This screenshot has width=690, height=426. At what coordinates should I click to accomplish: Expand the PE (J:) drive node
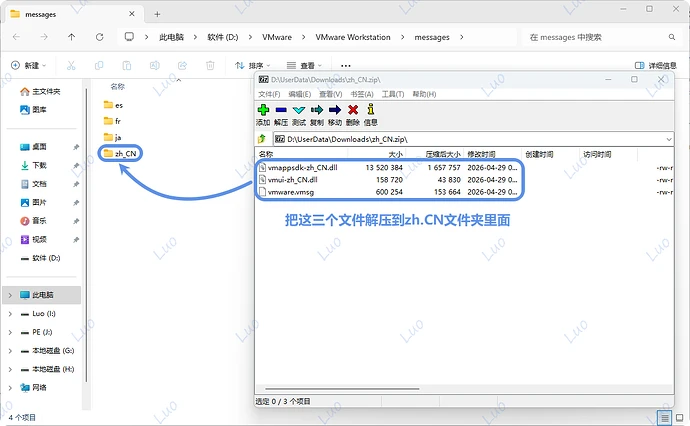click(x=10, y=332)
